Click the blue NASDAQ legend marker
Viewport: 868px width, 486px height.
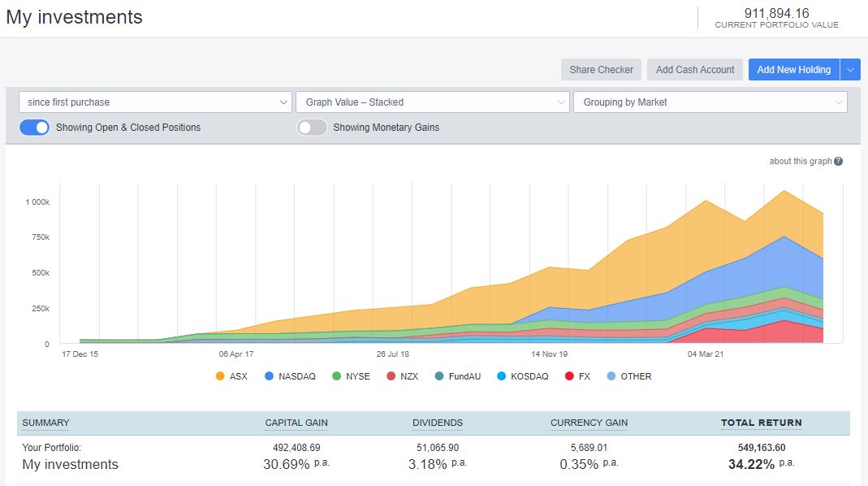[267, 376]
